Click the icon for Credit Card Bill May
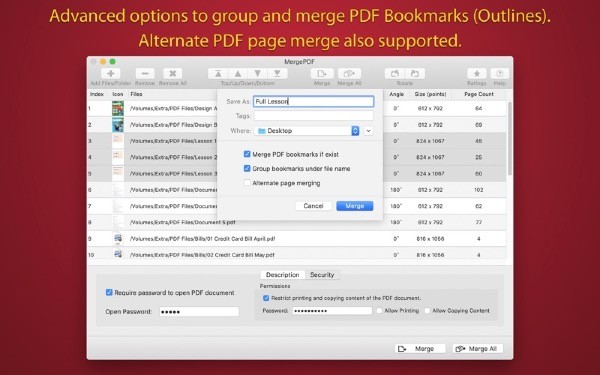The height and width of the screenshot is (375, 600). tap(118, 254)
